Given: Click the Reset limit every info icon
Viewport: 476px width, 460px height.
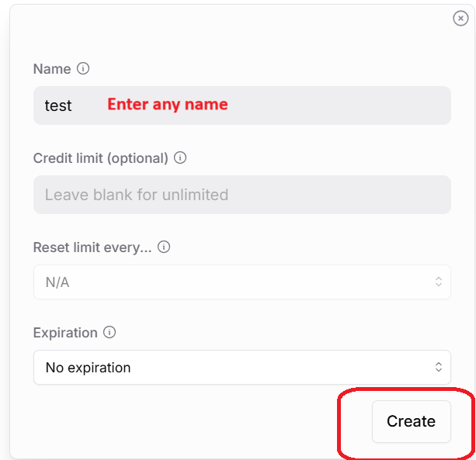Looking at the screenshot, I should (x=164, y=247).
